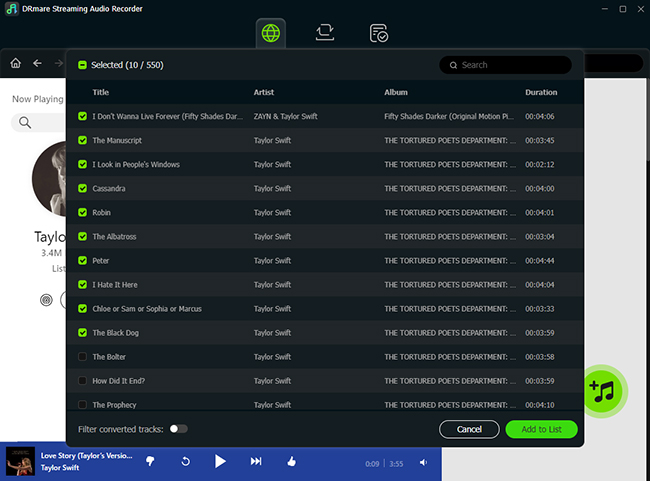Uncheck The Albatross track
The width and height of the screenshot is (650, 481).
tap(82, 236)
